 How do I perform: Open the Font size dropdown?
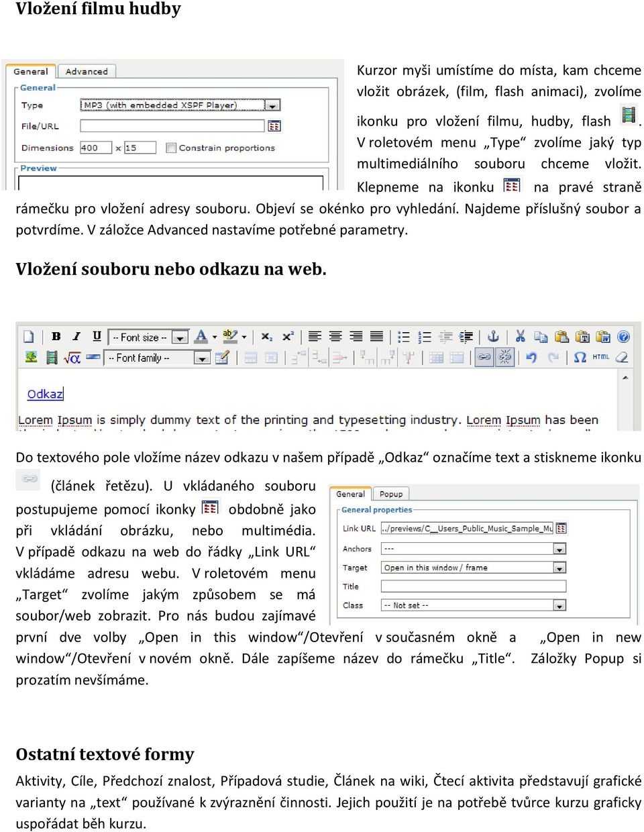pyautogui.click(x=148, y=337)
